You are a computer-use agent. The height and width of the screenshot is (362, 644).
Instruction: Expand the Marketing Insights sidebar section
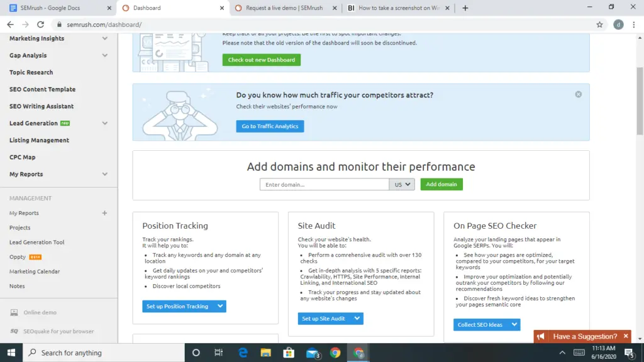104,38
